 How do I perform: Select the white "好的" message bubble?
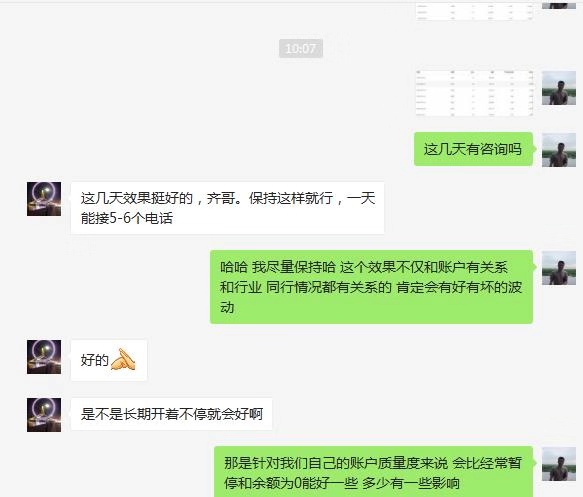click(x=109, y=360)
